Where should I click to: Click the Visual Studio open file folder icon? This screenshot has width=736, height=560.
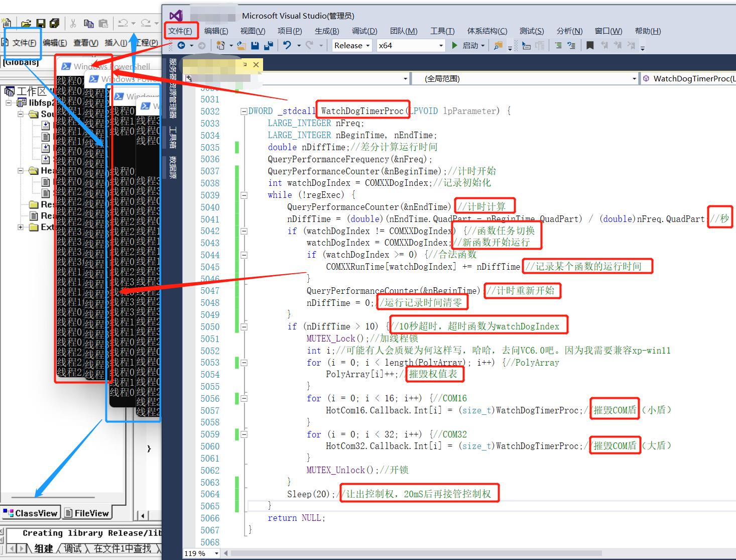click(x=241, y=46)
